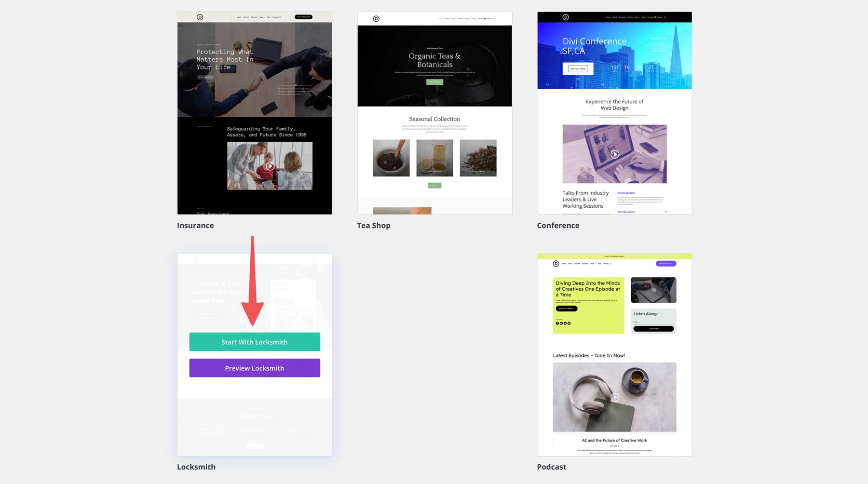Image resolution: width=868 pixels, height=484 pixels.
Task: Click the Preview Locksmith button
Action: tap(255, 368)
